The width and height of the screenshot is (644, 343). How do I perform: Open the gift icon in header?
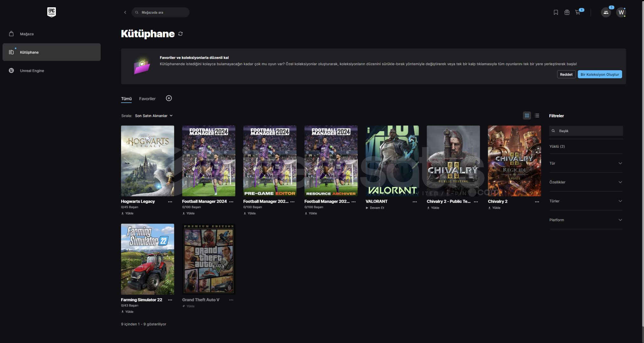(x=567, y=12)
